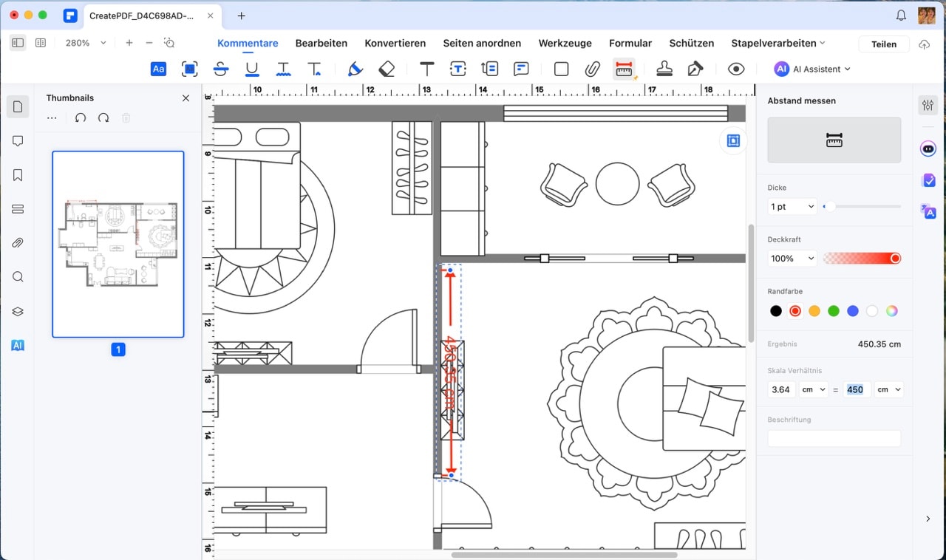Open custom color wheel picker

pos(892,311)
